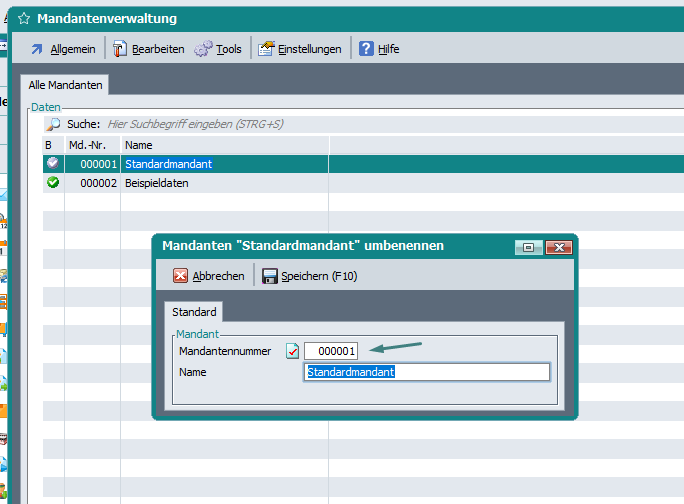Open the Bearbeiten menu

148,49
